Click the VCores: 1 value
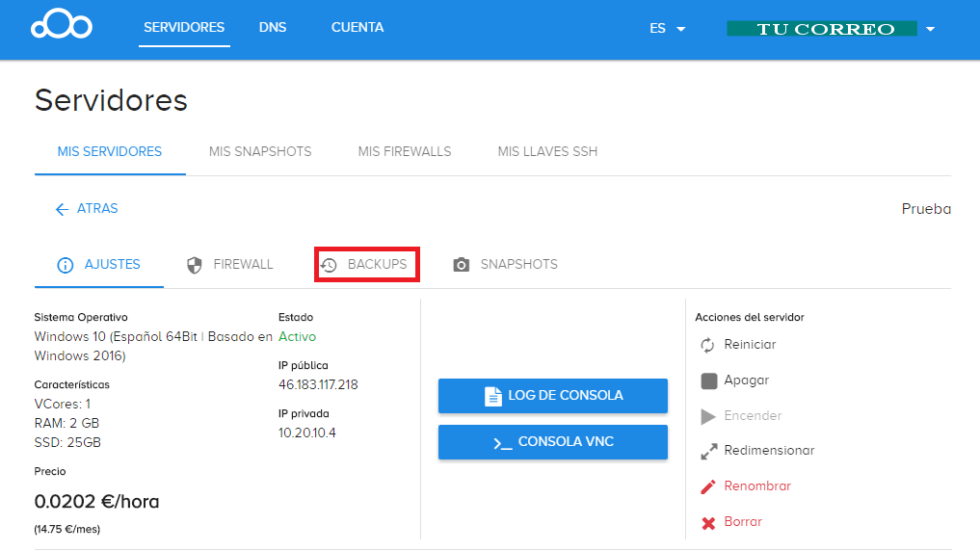Image resolution: width=980 pixels, height=551 pixels. (x=63, y=405)
